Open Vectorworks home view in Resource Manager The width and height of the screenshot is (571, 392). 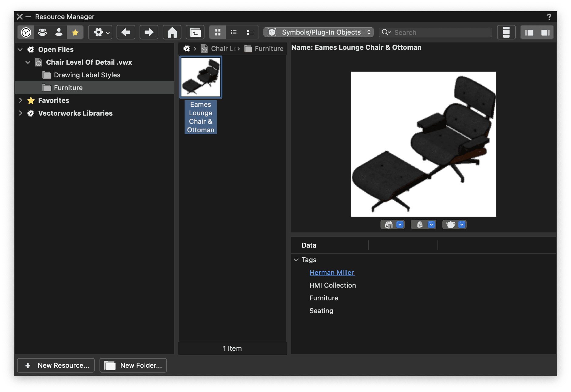tap(171, 32)
